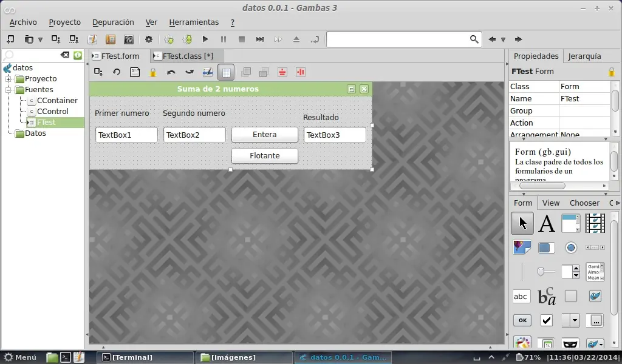622x364 pixels.
Task: Click the Run (play) button in main toolbar
Action: click(205, 39)
